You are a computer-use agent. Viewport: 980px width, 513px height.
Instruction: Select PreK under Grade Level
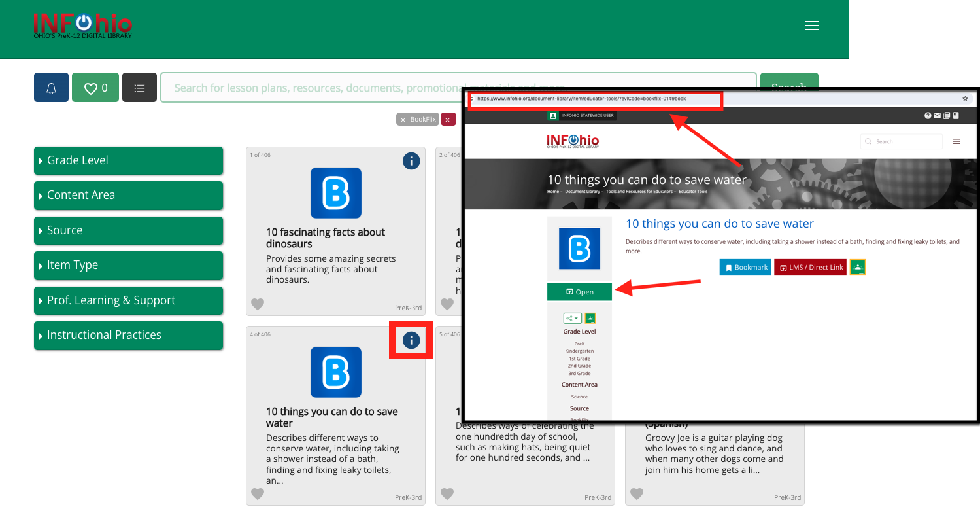579,344
